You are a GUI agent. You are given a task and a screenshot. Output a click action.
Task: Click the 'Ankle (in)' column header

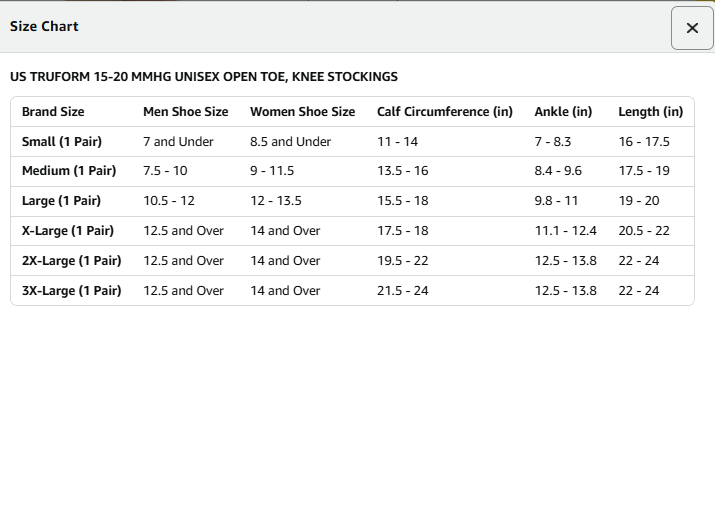(563, 112)
